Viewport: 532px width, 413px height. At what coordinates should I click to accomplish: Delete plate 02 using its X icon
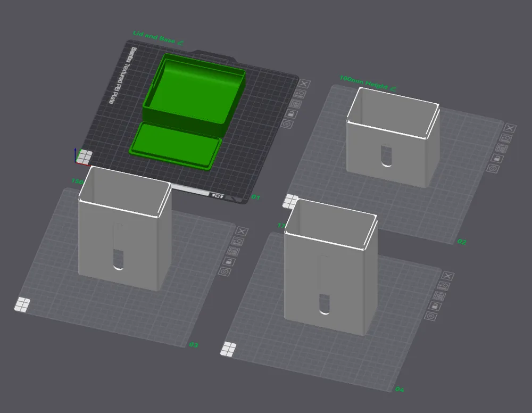click(510, 128)
